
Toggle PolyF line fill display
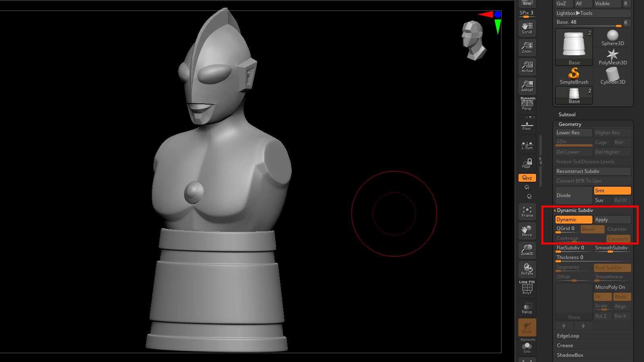(x=527, y=288)
